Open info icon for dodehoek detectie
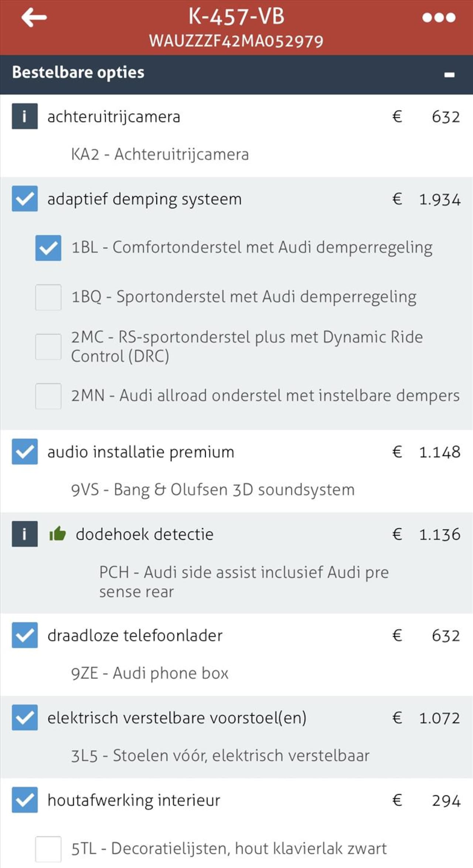Image resolution: width=473 pixels, height=868 pixels. [x=25, y=534]
